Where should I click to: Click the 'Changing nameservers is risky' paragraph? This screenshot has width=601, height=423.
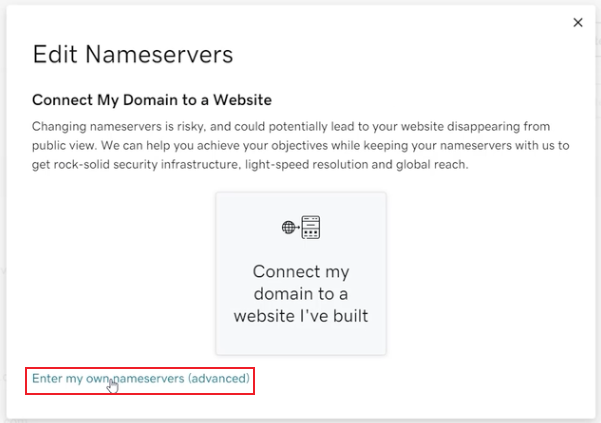pyautogui.click(x=300, y=145)
